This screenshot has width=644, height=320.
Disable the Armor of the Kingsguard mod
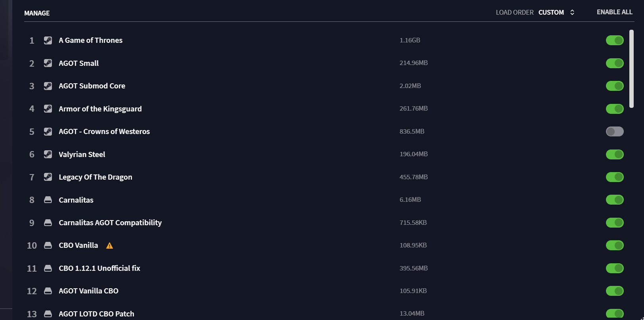(615, 109)
